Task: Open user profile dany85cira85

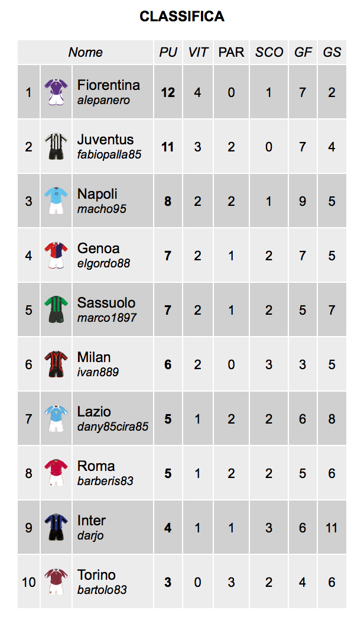Action: (x=113, y=427)
